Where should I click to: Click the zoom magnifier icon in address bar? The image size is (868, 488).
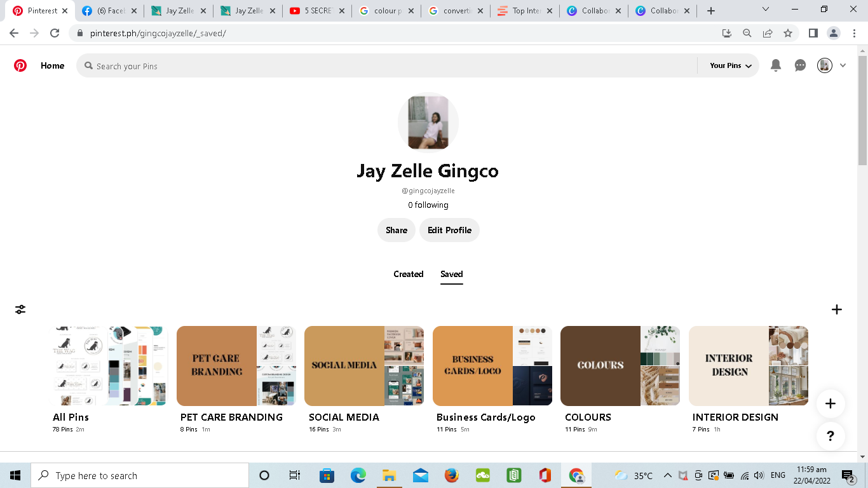[747, 33]
